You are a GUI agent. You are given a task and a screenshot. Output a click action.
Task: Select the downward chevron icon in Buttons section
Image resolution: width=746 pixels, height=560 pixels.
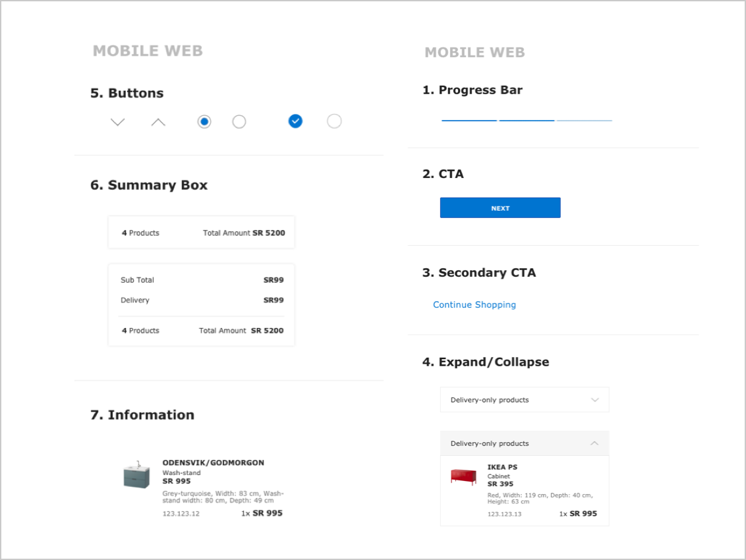(117, 121)
